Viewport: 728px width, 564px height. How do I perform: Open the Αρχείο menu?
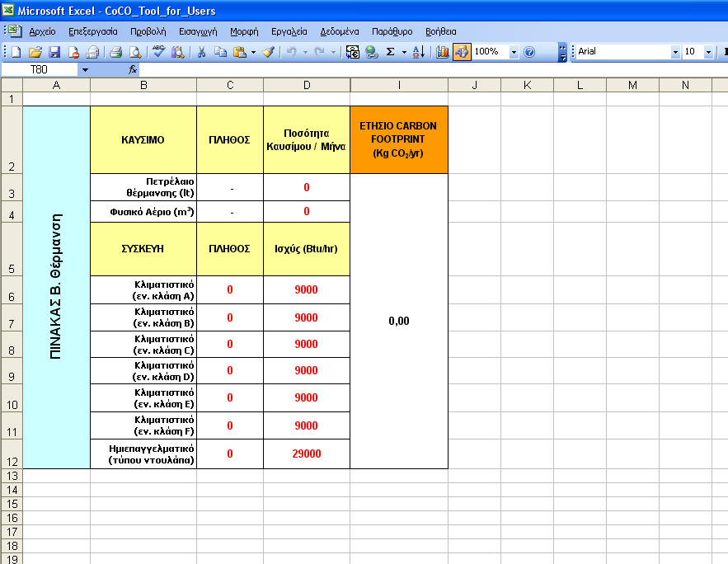[42, 31]
